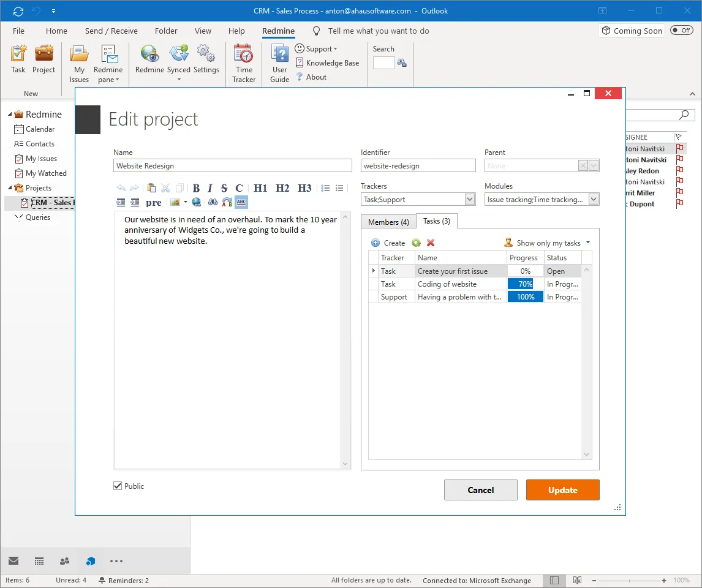Collapse the Redmine tree node
This screenshot has height=588, width=702.
pyautogui.click(x=10, y=114)
